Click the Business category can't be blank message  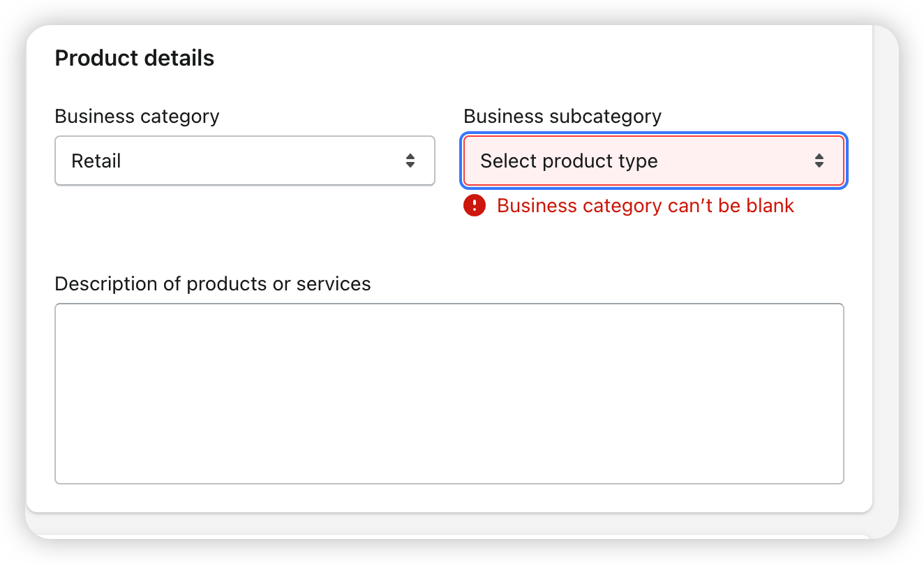click(x=645, y=205)
